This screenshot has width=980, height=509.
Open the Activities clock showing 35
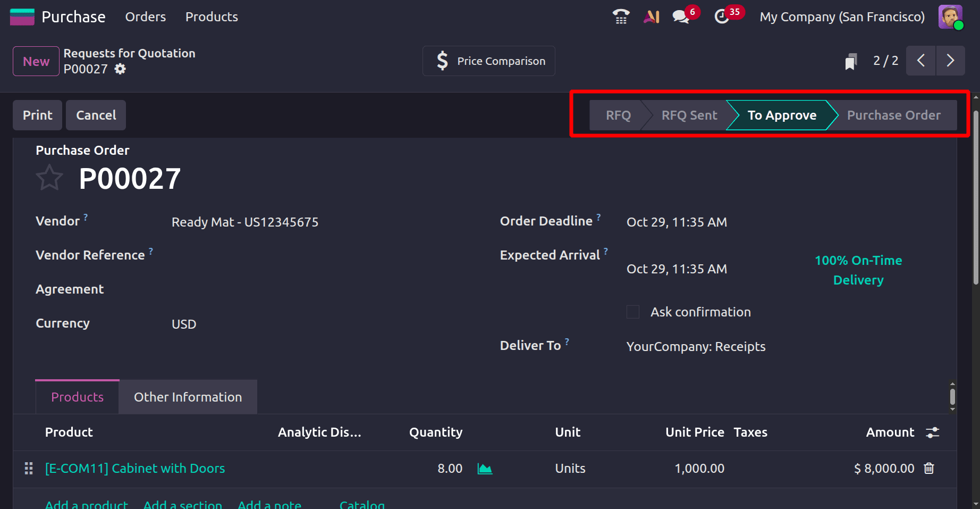(722, 16)
